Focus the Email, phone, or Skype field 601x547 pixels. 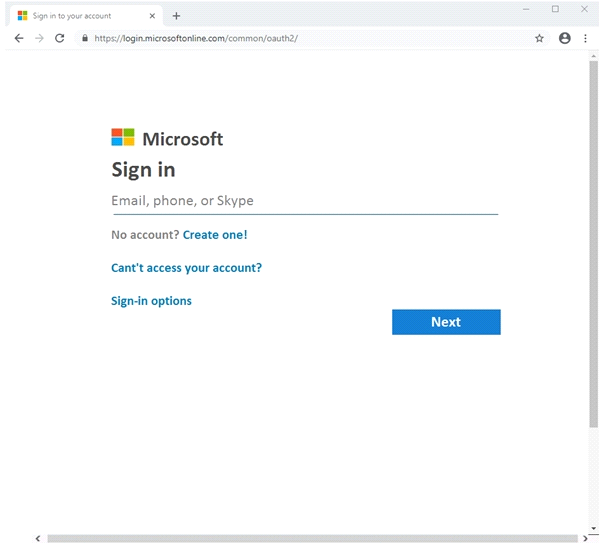click(x=305, y=202)
